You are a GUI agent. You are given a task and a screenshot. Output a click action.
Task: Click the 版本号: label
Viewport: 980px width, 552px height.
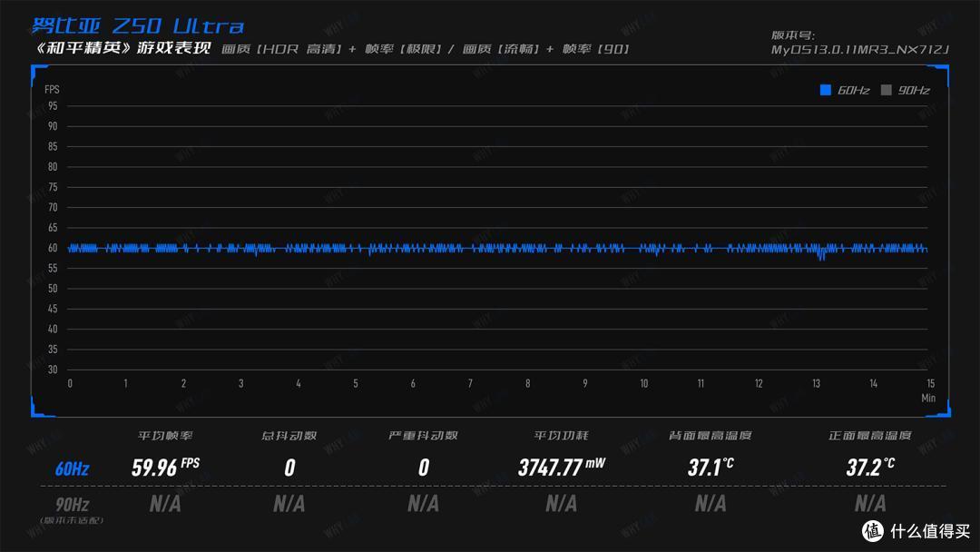click(x=792, y=35)
